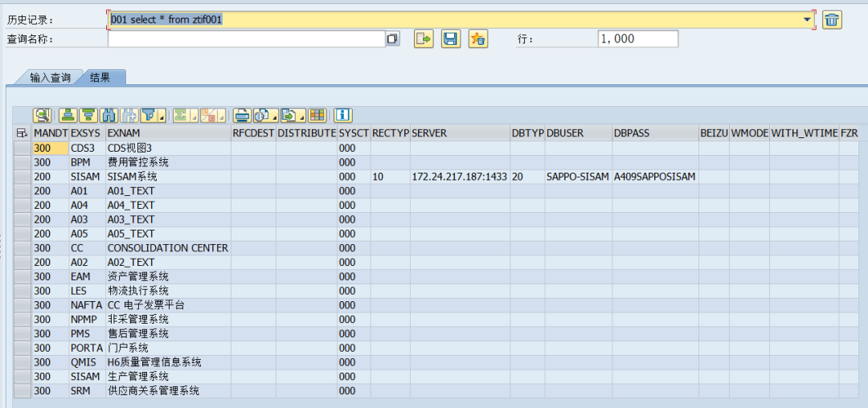Switch to the 输入查询 tab
The height and width of the screenshot is (408, 868).
click(x=51, y=78)
